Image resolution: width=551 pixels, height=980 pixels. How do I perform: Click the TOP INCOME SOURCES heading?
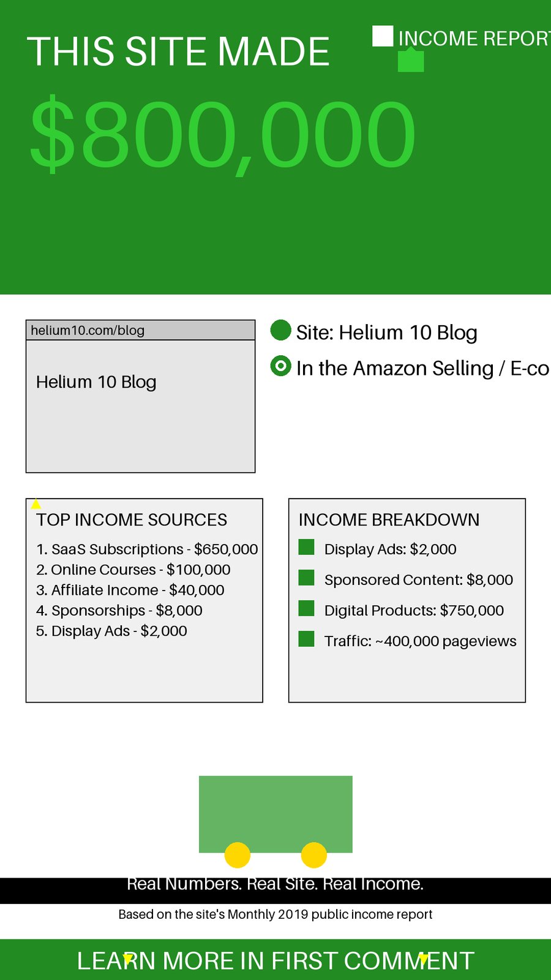coord(132,520)
